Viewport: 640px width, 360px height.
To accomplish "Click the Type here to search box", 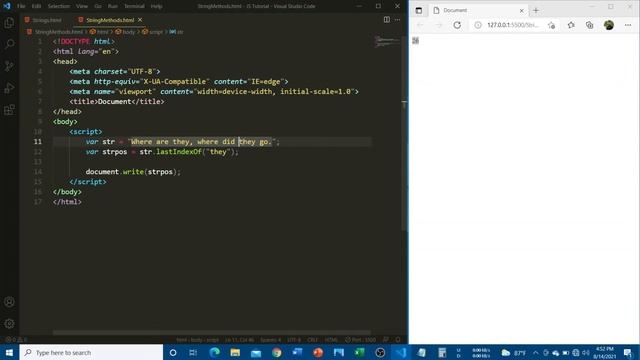I will [x=91, y=352].
